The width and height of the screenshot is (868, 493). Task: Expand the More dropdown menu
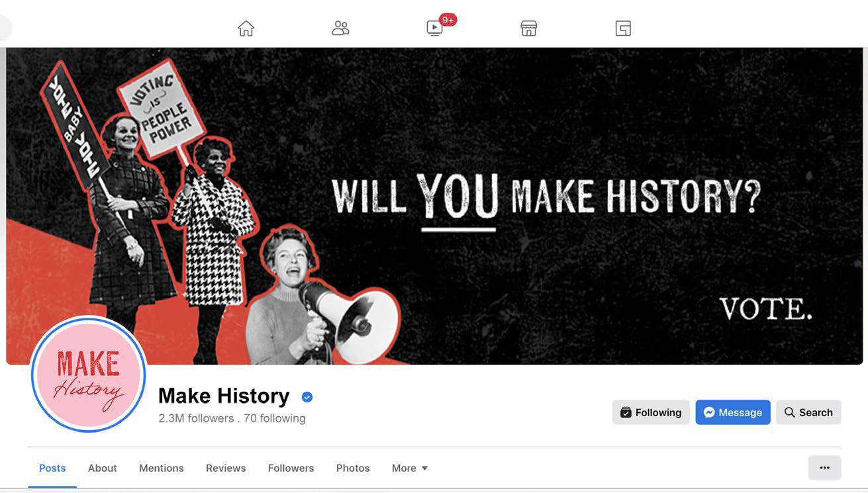410,468
